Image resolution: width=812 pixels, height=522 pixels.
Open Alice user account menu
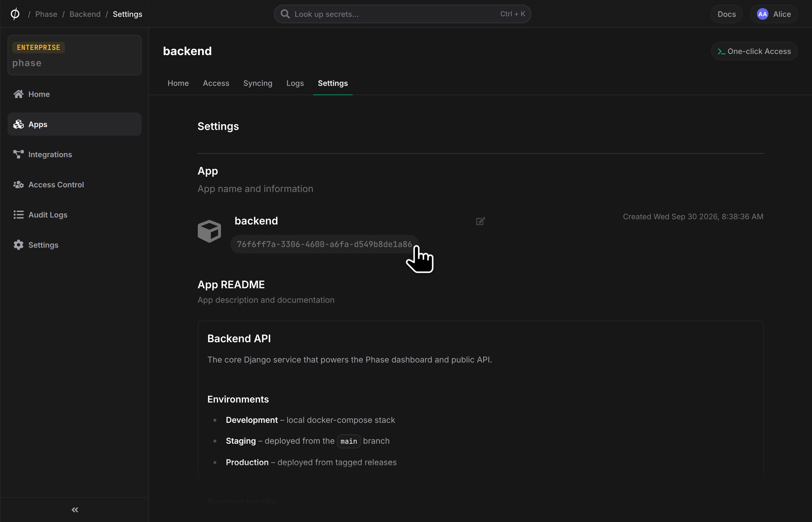click(773, 14)
